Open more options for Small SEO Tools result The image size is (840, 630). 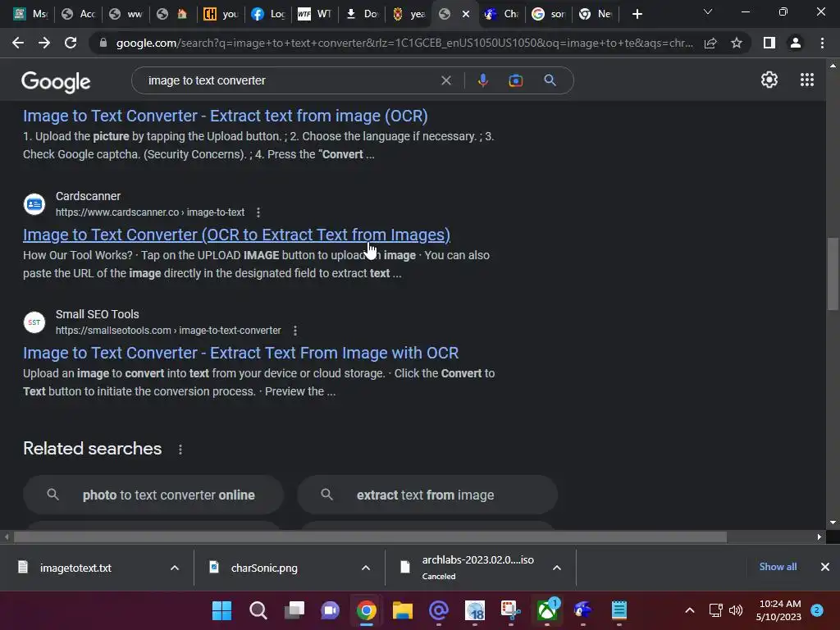tap(294, 331)
